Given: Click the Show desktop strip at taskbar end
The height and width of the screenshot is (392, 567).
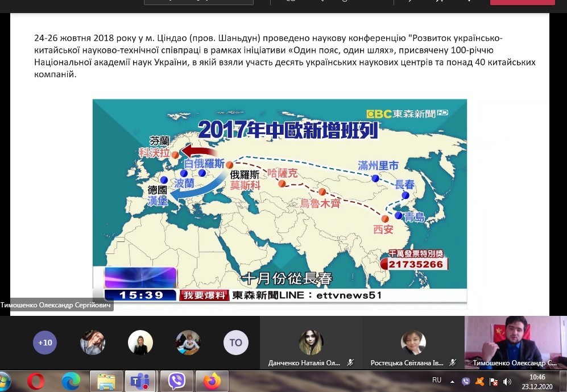Looking at the screenshot, I should click(564, 382).
